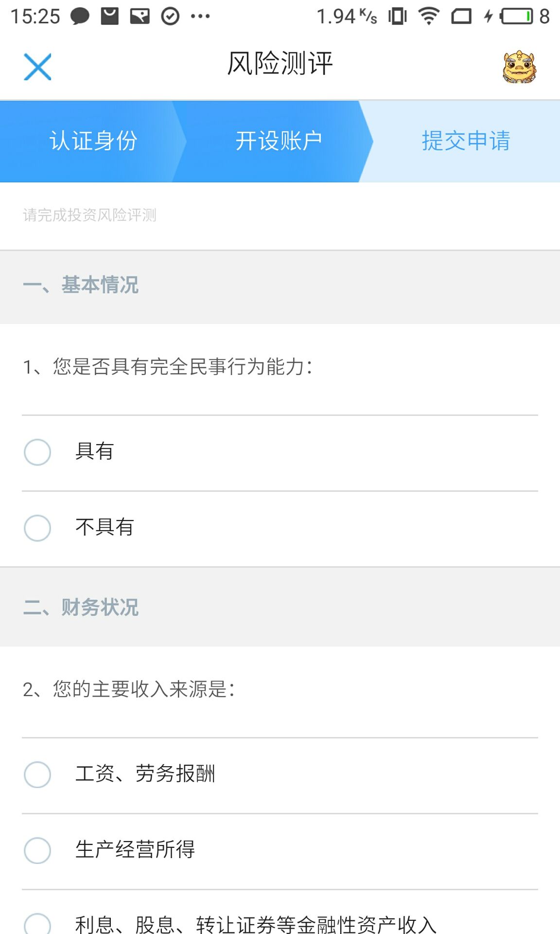Open the three-dots notification overflow icon

(x=200, y=17)
